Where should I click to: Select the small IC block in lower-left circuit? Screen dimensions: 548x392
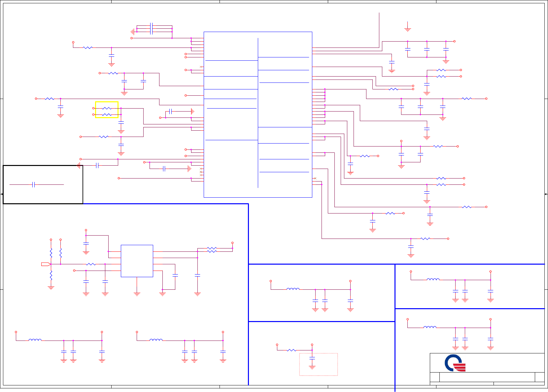137,261
